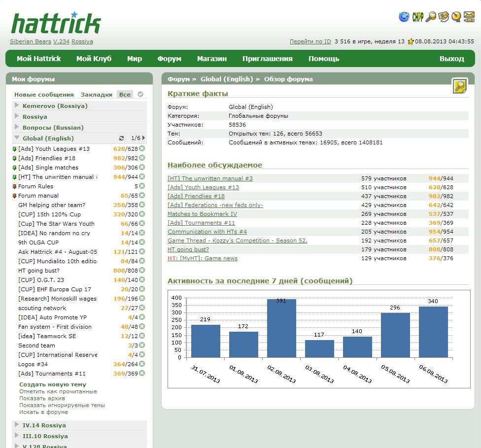This screenshot has width=481, height=448.
Task: Open the price tag icon in header
Action: coord(444,17)
